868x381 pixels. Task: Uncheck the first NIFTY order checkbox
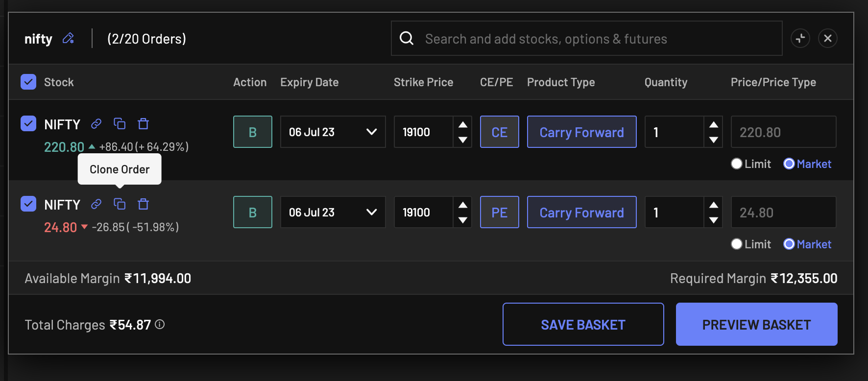tap(28, 123)
